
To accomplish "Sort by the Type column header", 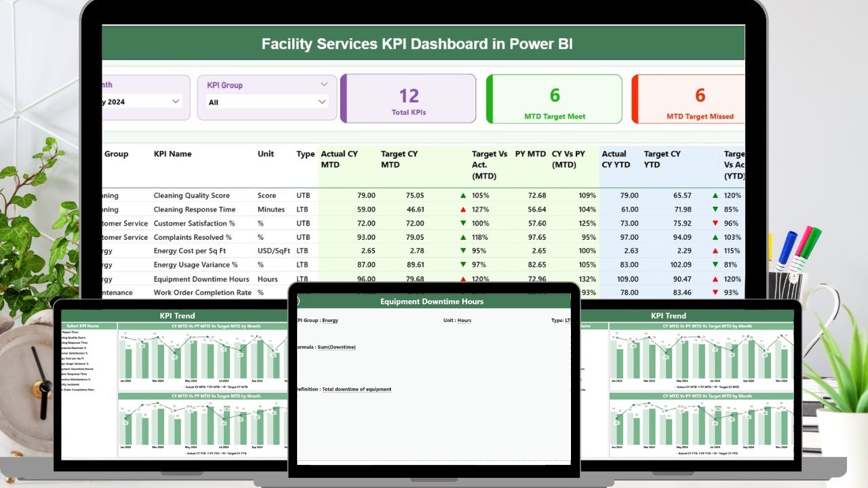I will pos(306,154).
